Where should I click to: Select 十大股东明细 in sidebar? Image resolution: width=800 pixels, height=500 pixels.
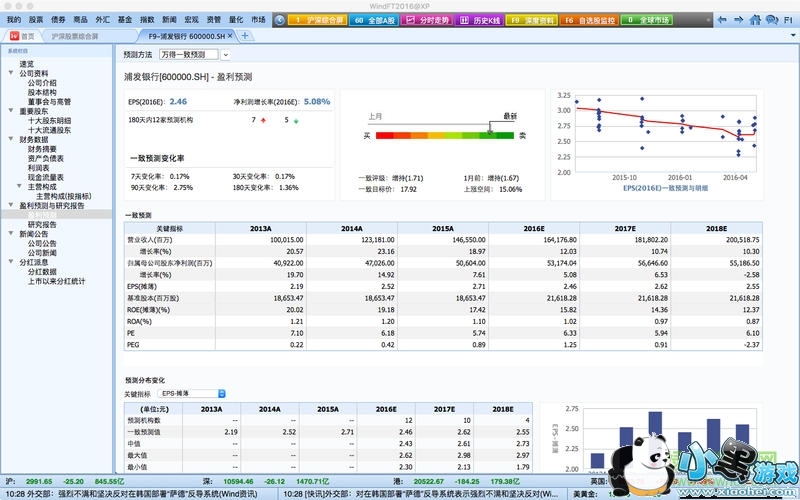pos(49,120)
